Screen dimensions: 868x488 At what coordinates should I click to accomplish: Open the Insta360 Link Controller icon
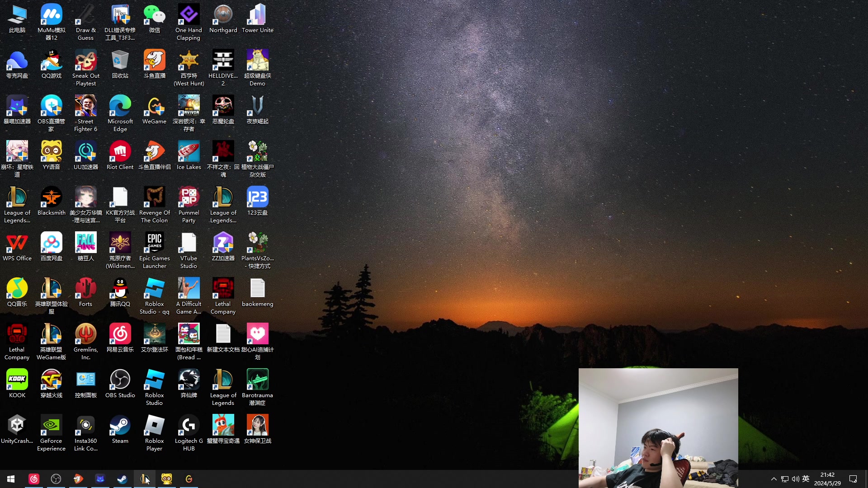click(85, 433)
